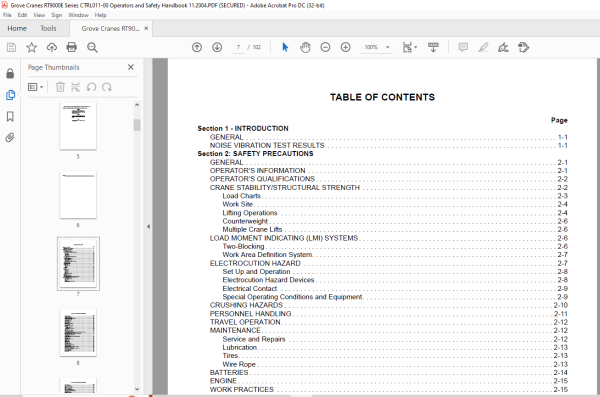The image size is (600, 397).
Task: Open the View menu
Action: coord(39,15)
